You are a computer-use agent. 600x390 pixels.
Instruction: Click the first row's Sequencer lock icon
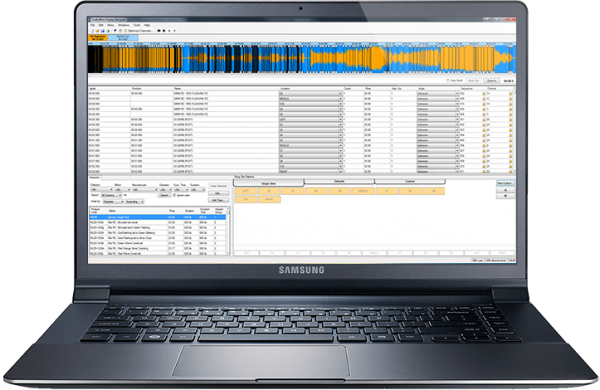484,94
